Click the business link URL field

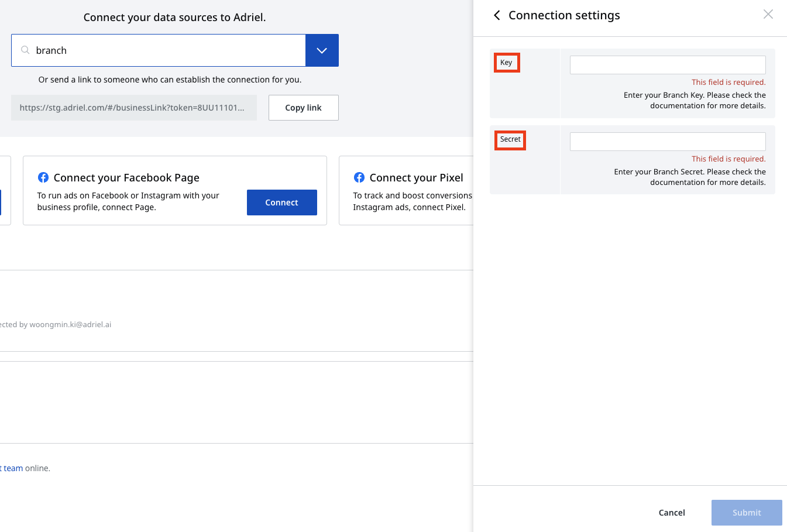[x=134, y=108]
